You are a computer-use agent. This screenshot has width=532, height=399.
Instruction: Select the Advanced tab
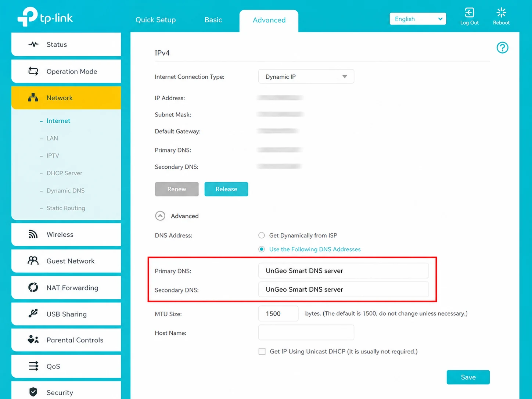(x=269, y=21)
